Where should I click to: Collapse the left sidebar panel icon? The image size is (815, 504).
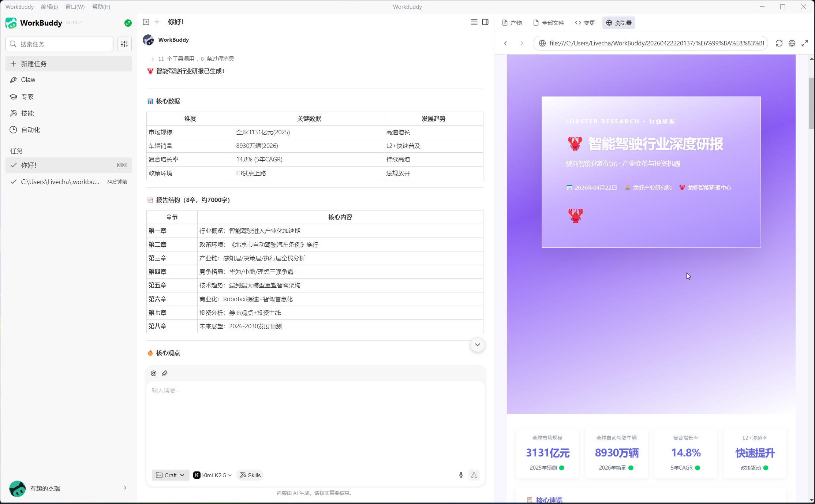146,22
